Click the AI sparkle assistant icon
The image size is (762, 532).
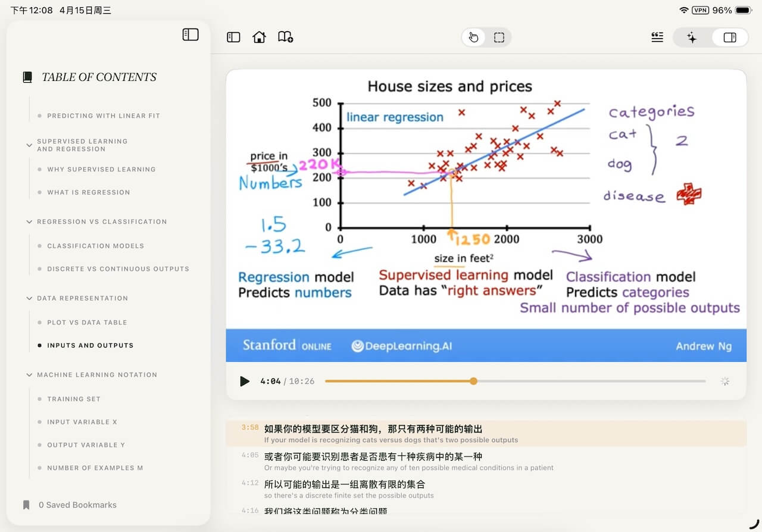(x=692, y=37)
